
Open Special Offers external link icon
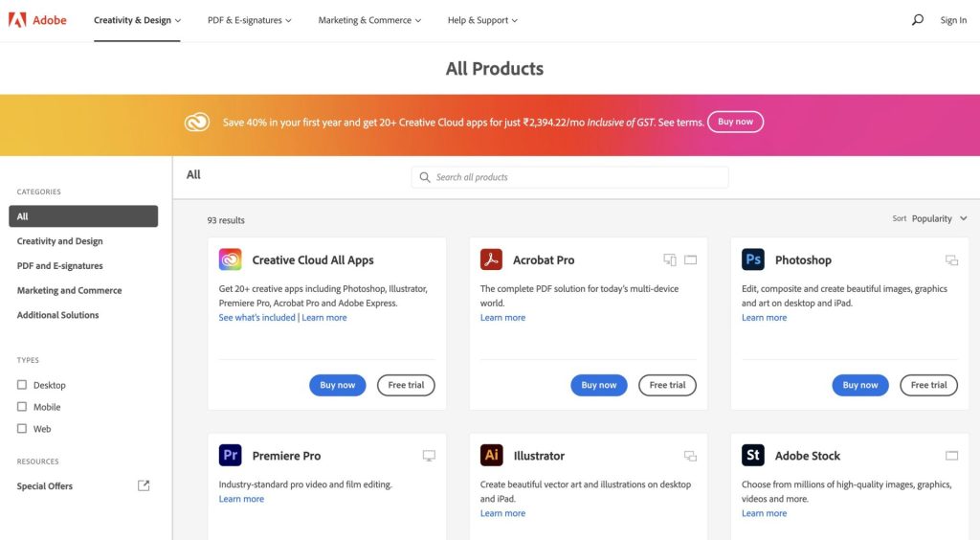click(x=144, y=485)
